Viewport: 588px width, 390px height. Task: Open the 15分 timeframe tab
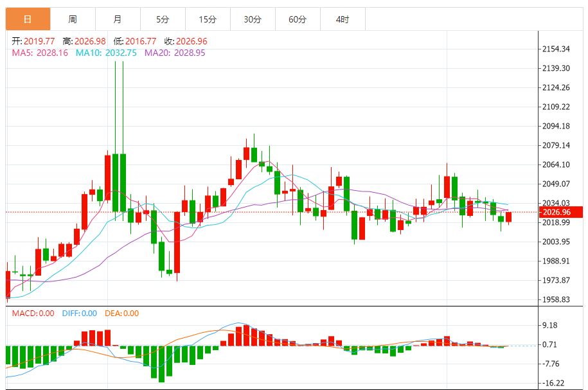pyautogui.click(x=208, y=19)
